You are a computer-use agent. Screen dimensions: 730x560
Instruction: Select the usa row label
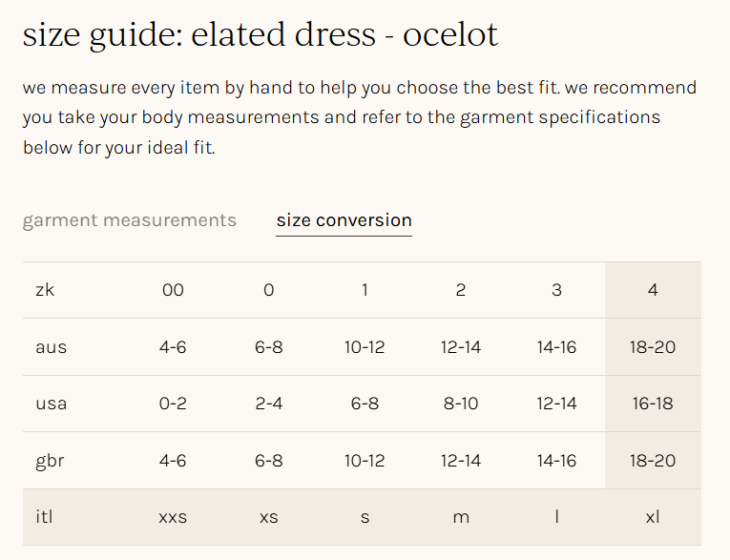click(x=51, y=404)
